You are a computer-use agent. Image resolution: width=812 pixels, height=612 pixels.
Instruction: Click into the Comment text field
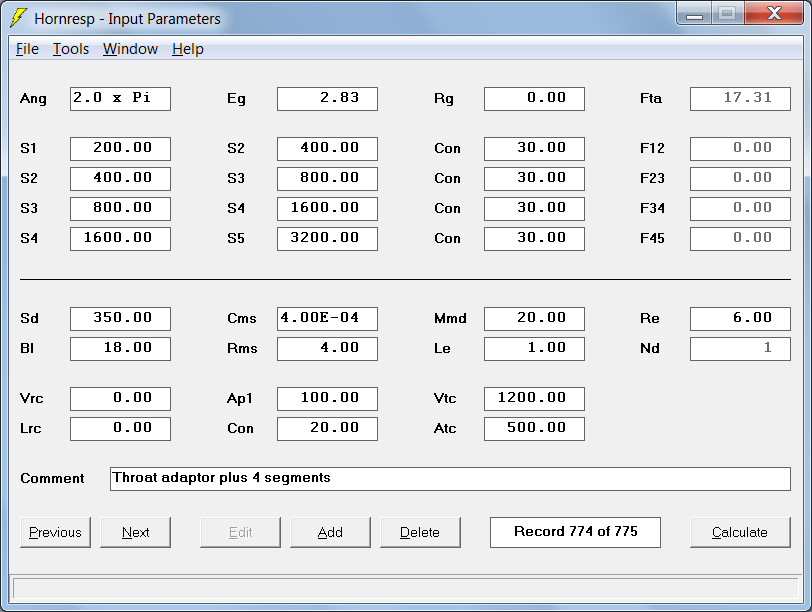[451, 479]
